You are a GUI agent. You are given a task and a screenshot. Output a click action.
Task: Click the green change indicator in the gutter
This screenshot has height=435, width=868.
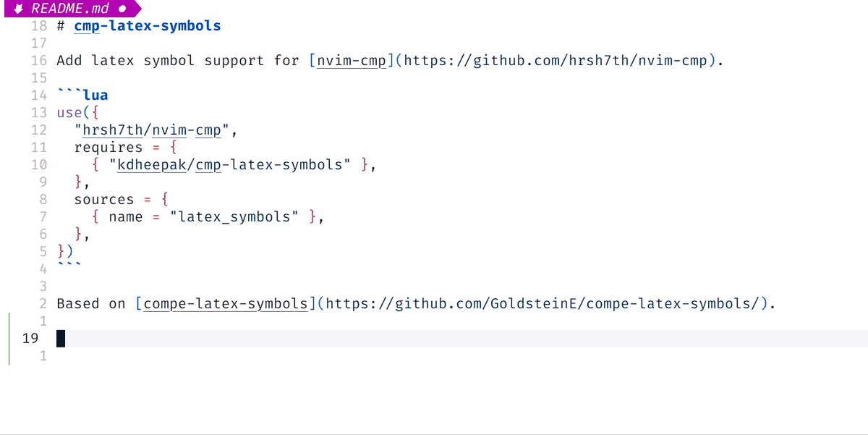click(x=8, y=338)
